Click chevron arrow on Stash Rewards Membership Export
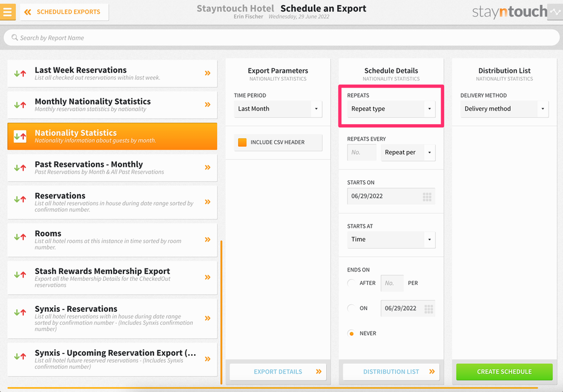563x392 pixels. [207, 277]
